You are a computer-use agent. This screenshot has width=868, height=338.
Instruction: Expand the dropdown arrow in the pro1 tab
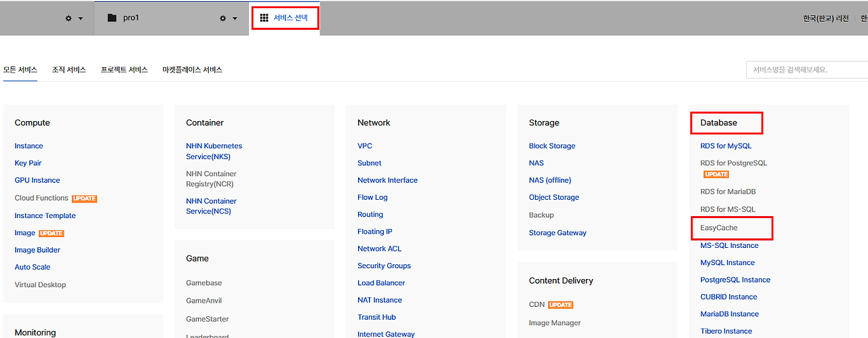[235, 18]
